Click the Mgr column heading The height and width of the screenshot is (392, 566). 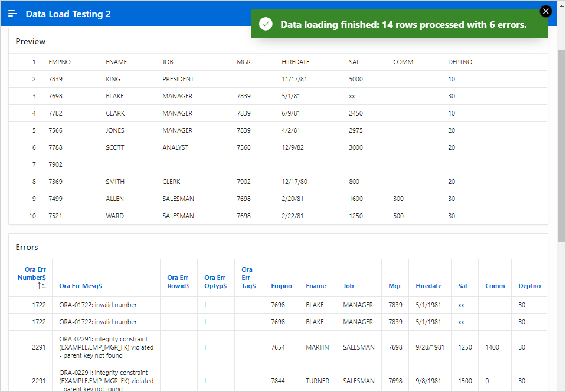(x=394, y=286)
